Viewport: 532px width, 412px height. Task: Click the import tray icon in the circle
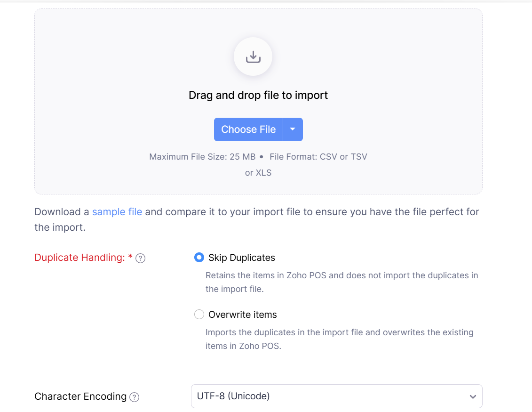pos(253,57)
